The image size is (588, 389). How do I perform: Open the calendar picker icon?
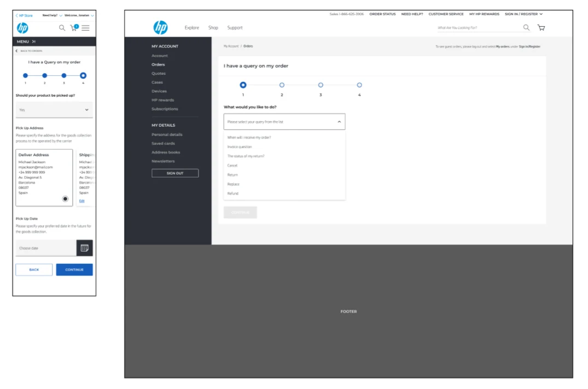click(84, 248)
